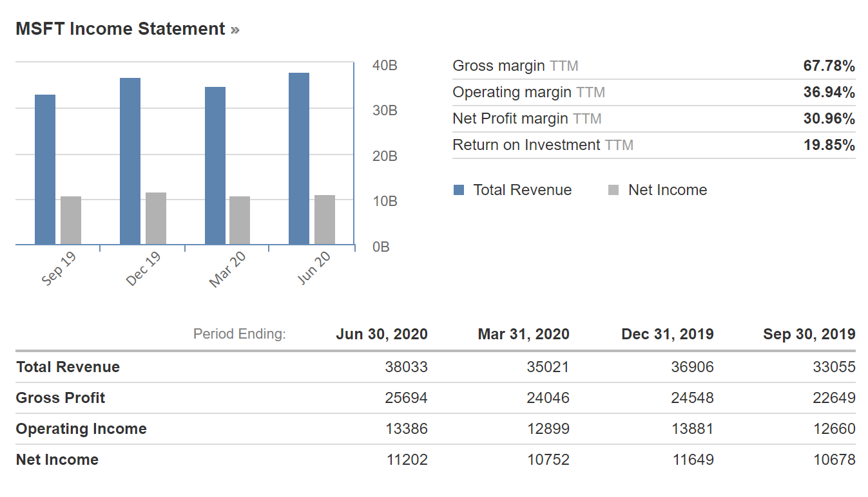This screenshot has width=868, height=497.
Task: Select the Total Revenue legend label
Action: 523,190
